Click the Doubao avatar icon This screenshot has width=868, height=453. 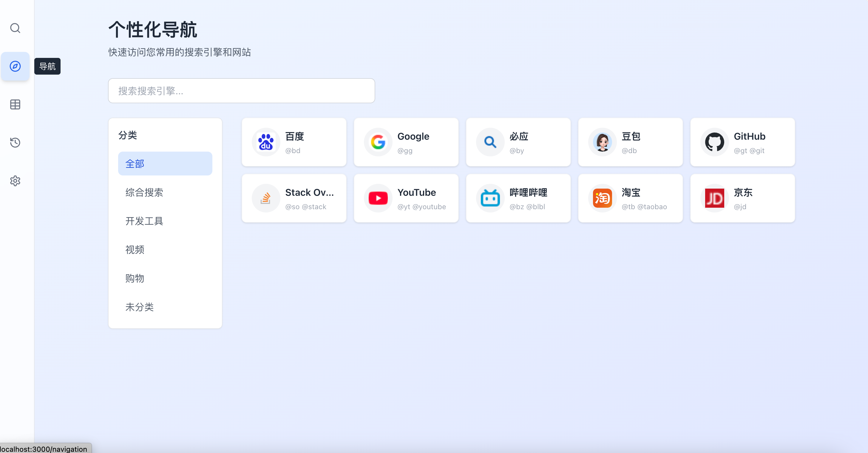tap(603, 142)
